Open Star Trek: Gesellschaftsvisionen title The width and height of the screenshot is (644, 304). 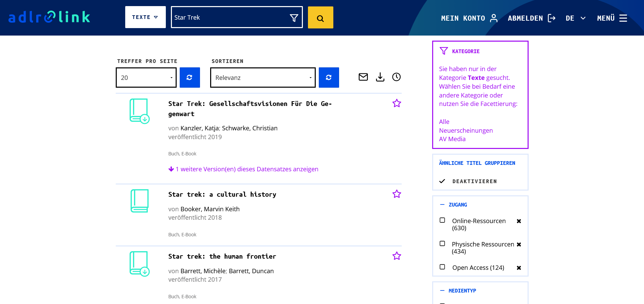pos(250,109)
